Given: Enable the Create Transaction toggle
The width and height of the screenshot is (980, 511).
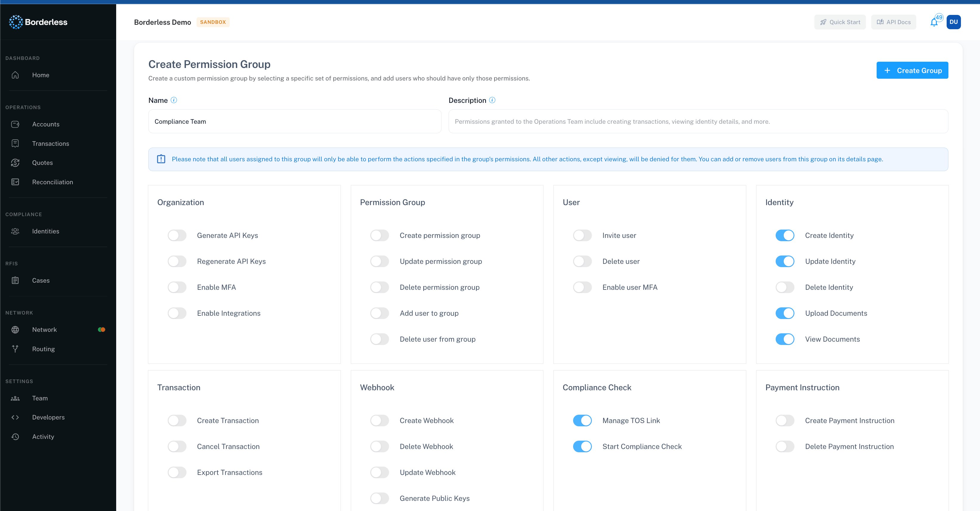Looking at the screenshot, I should click(x=177, y=420).
